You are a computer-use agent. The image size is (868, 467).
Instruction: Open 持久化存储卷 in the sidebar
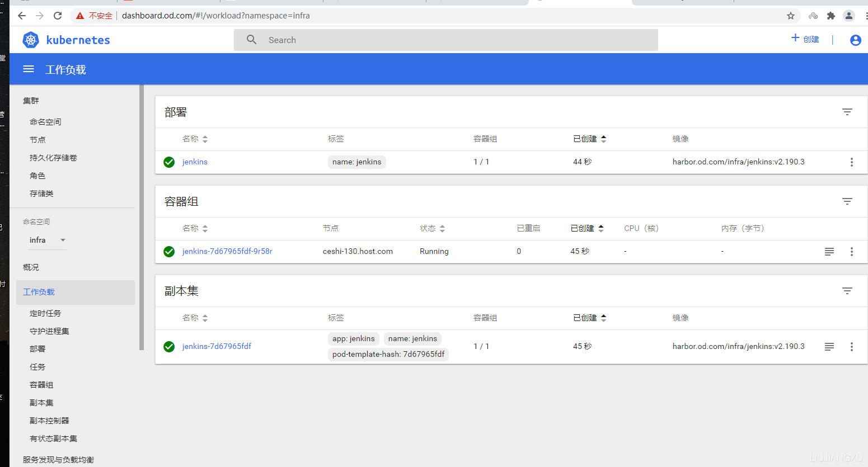click(53, 158)
